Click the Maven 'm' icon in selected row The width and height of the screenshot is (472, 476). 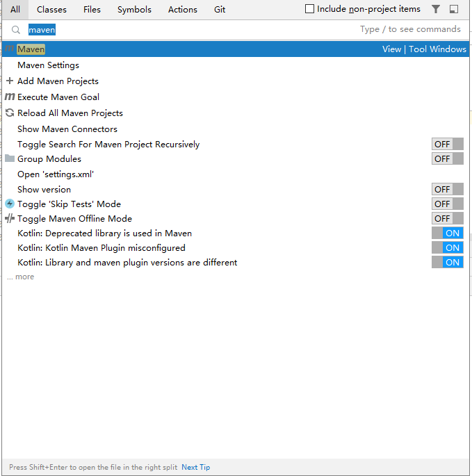point(10,49)
